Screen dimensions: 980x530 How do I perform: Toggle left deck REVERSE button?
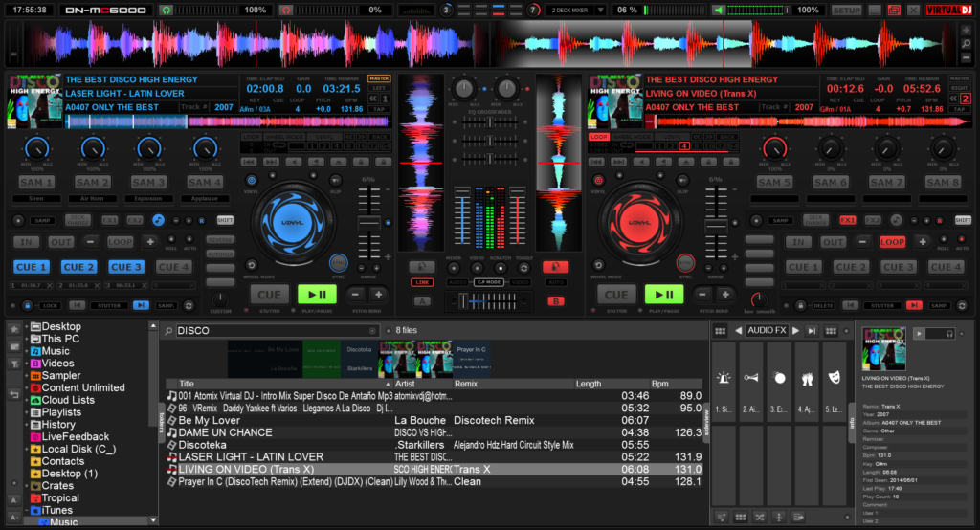tap(220, 239)
